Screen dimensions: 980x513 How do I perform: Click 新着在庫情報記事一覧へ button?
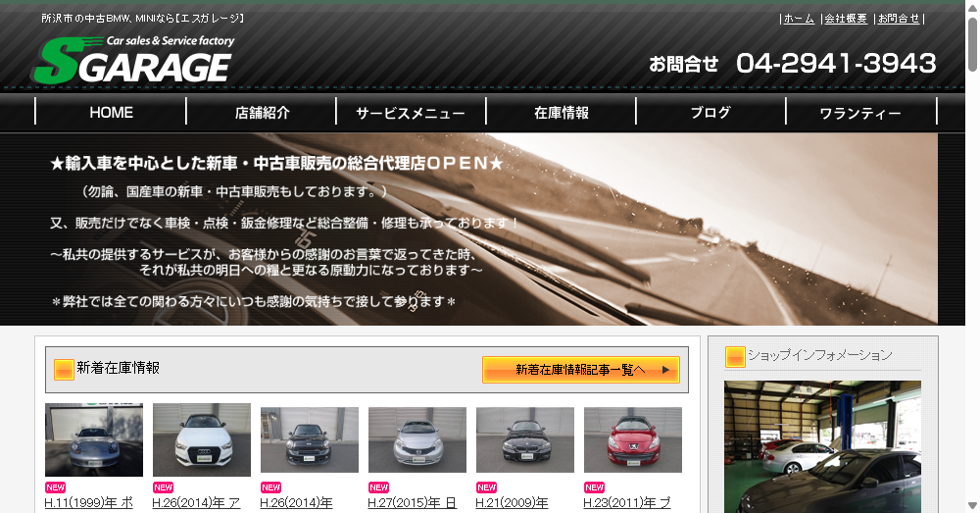[580, 370]
